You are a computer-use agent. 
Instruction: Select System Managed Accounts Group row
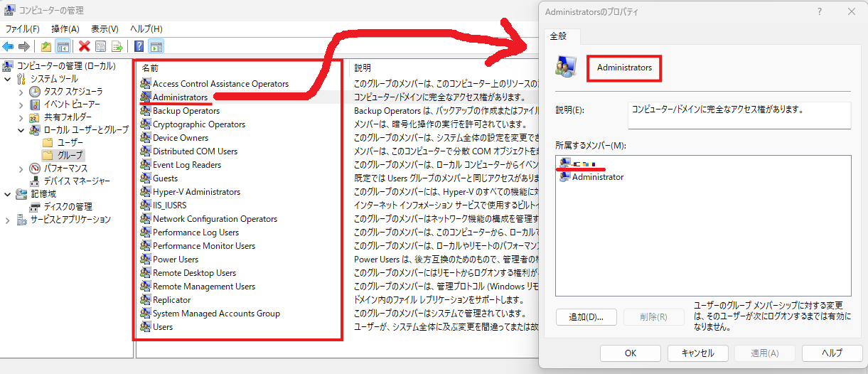tap(217, 313)
